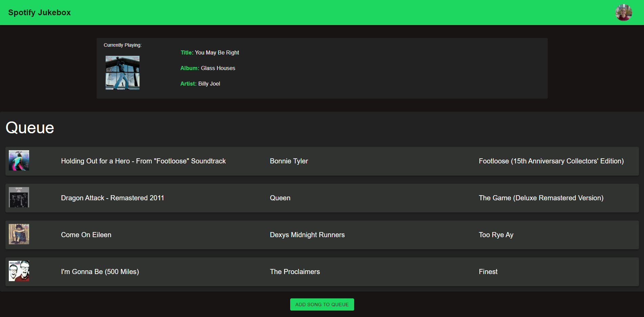Image resolution: width=644 pixels, height=317 pixels.
Task: Select the Come On Eileen queue entry
Action: (322, 235)
